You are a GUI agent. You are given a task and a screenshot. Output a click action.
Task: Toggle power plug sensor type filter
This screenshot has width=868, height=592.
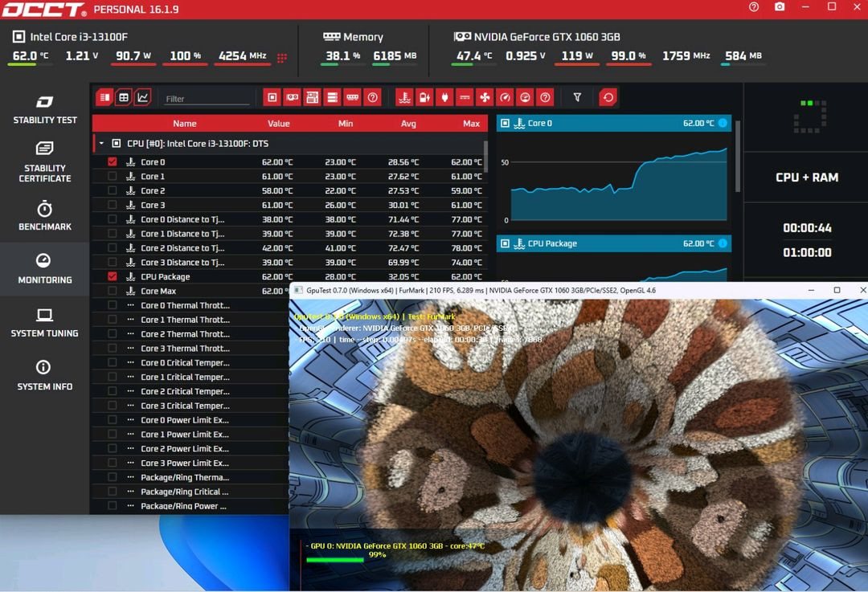444,98
